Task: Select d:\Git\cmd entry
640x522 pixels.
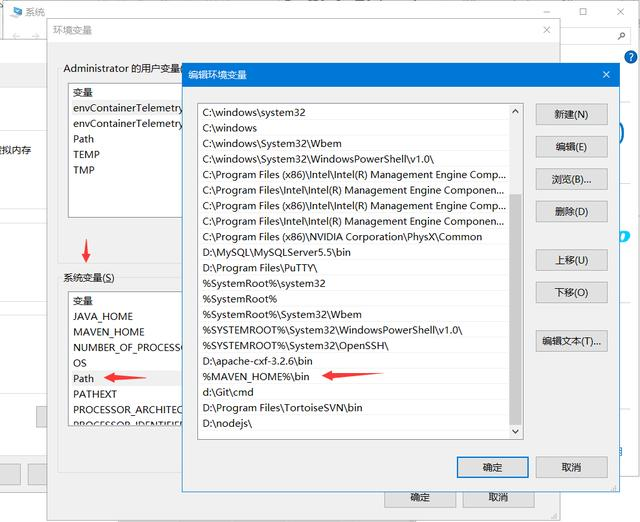Action: 353,392
